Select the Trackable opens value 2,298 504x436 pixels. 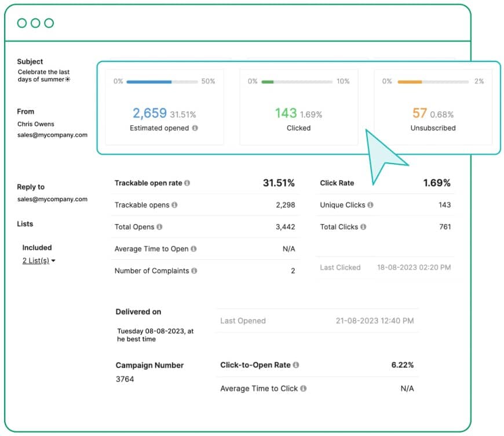coord(286,205)
